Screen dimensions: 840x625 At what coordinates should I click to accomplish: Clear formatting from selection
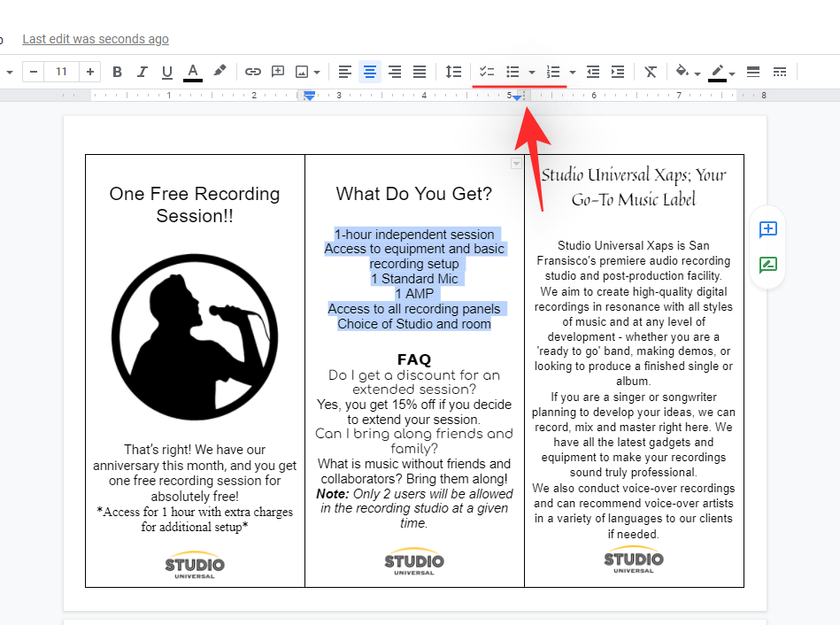point(651,72)
